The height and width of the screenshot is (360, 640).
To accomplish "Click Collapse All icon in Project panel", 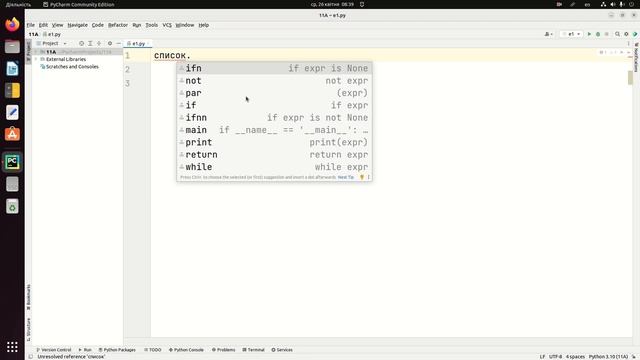I will [99, 43].
